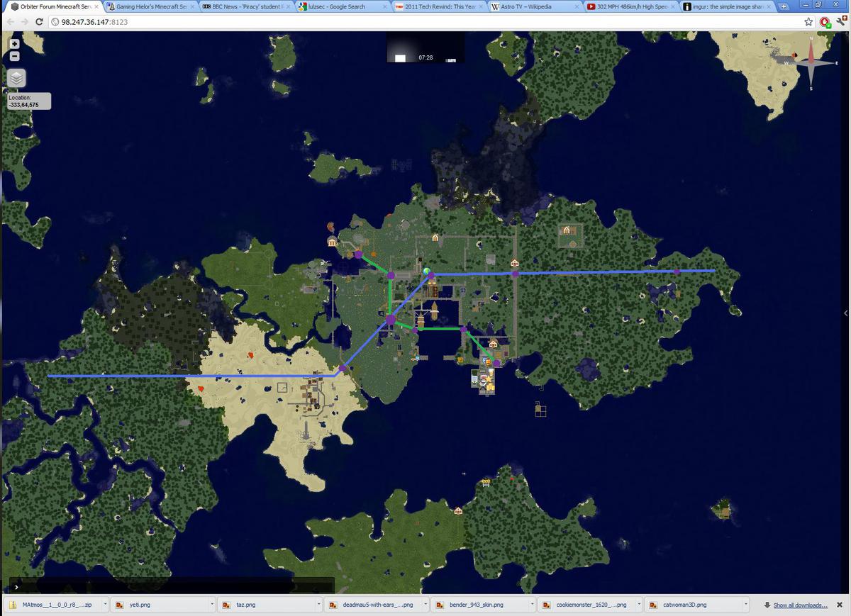Bookmark this page with the star icon

(808, 22)
